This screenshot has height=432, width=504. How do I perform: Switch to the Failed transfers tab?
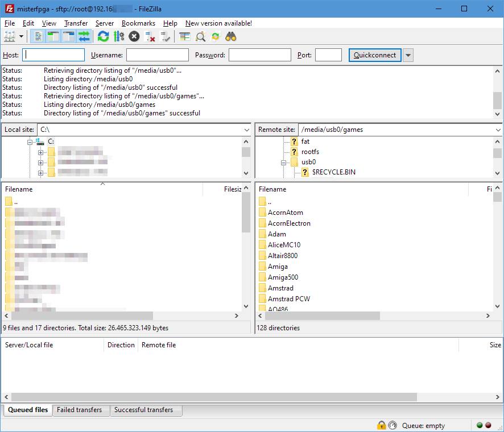click(x=80, y=410)
